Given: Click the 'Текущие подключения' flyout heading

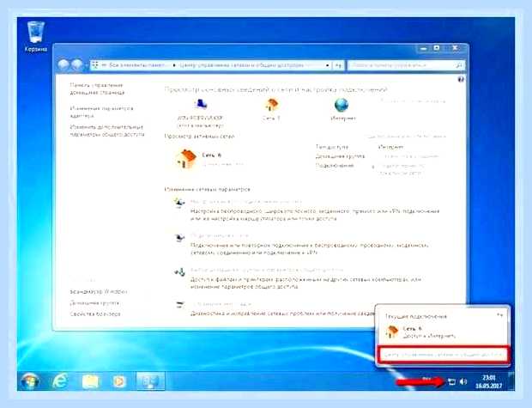Looking at the screenshot, I should (415, 316).
